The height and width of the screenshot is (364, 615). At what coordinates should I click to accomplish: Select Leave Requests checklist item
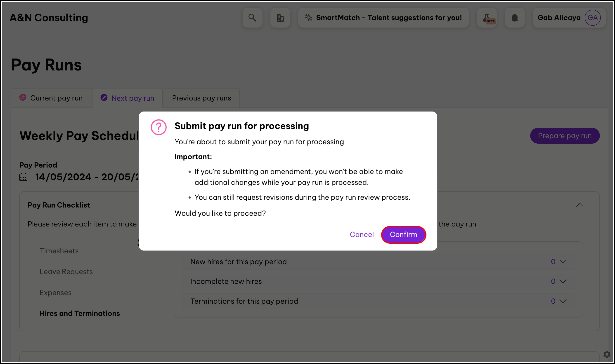pyautogui.click(x=66, y=272)
